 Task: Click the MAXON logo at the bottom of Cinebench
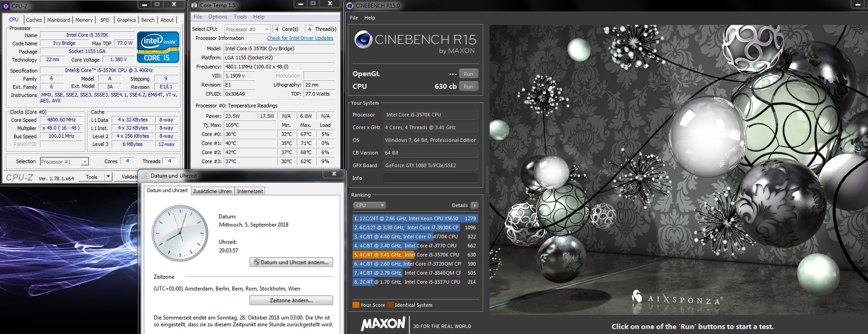click(x=383, y=324)
